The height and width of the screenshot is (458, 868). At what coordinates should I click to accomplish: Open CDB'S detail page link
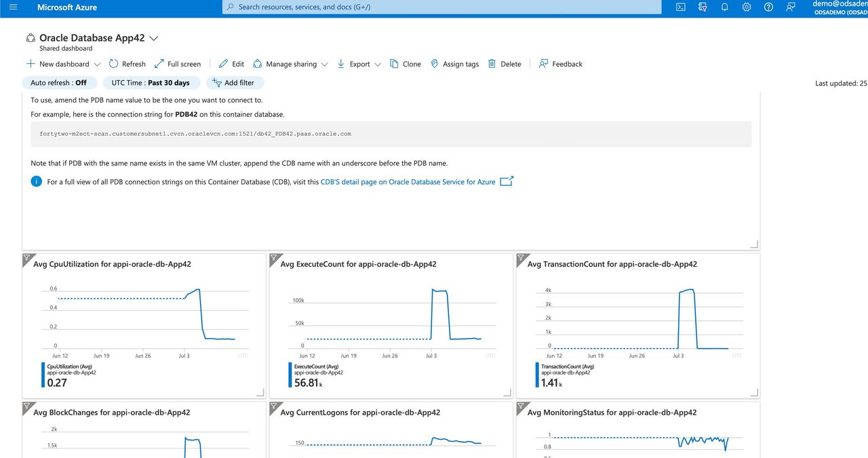click(408, 182)
